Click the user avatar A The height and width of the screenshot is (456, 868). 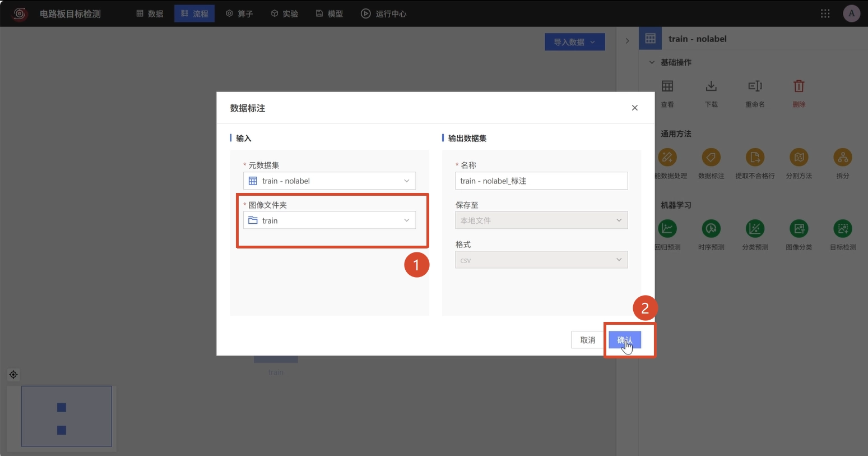(x=851, y=13)
